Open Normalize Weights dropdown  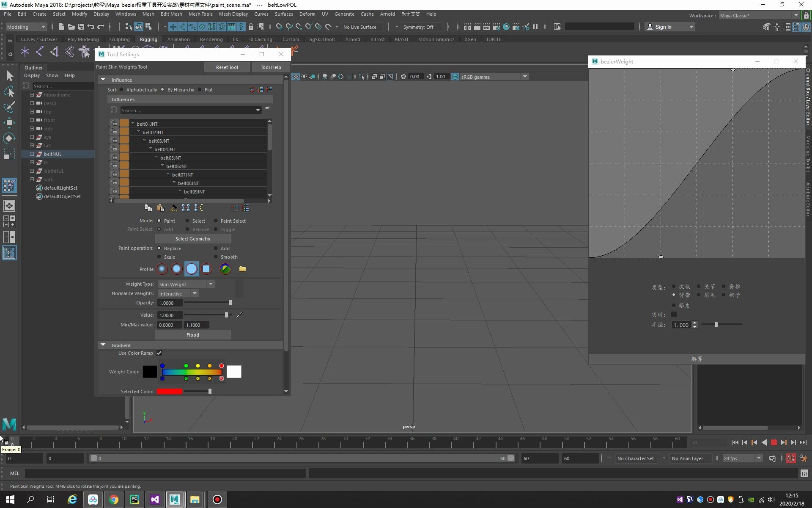(178, 293)
